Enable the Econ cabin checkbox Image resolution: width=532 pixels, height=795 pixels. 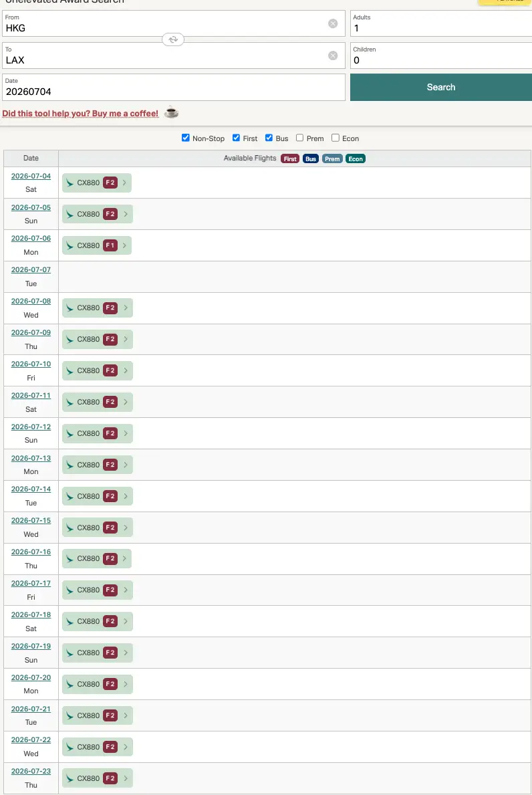coord(336,138)
